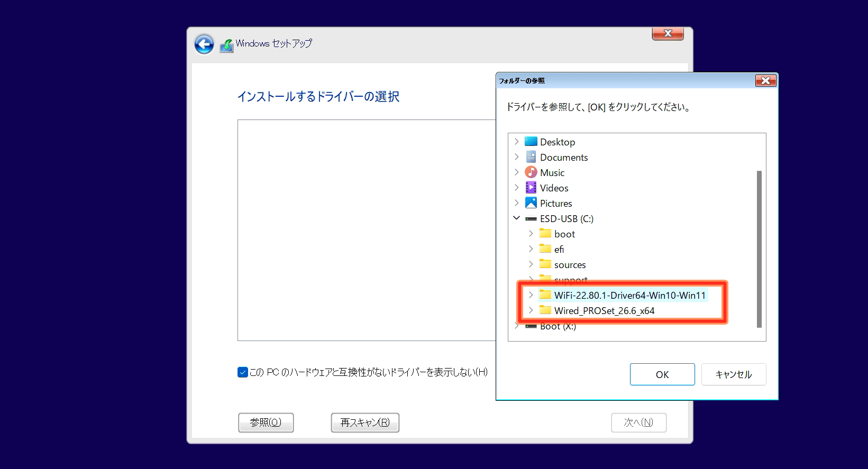Click the キャンセル button
The height and width of the screenshot is (469, 868).
click(733, 374)
